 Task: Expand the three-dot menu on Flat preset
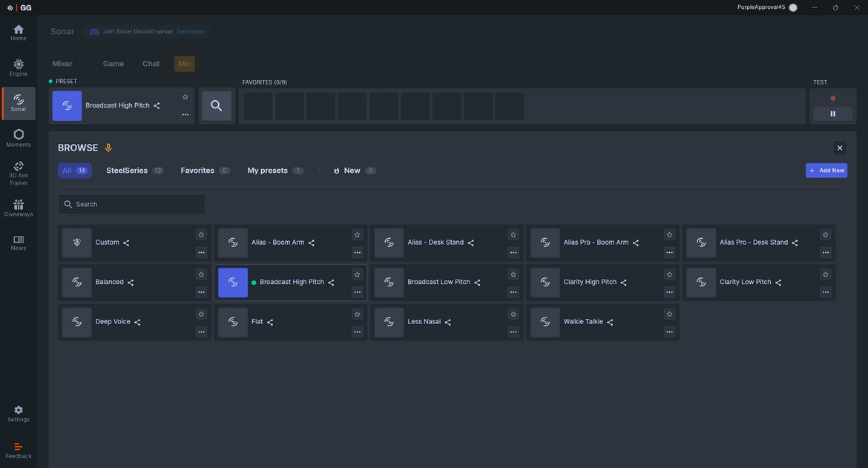pos(357,332)
